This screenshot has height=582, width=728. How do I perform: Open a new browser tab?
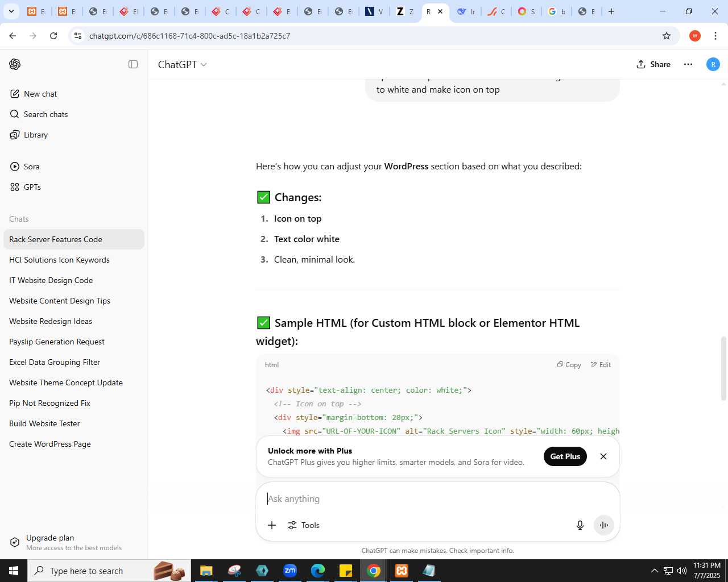[611, 11]
